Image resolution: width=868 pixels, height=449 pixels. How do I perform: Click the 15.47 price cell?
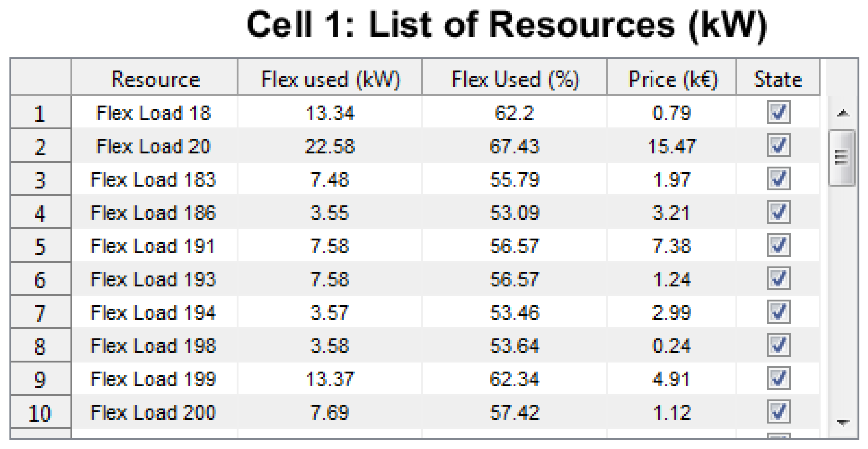point(672,146)
